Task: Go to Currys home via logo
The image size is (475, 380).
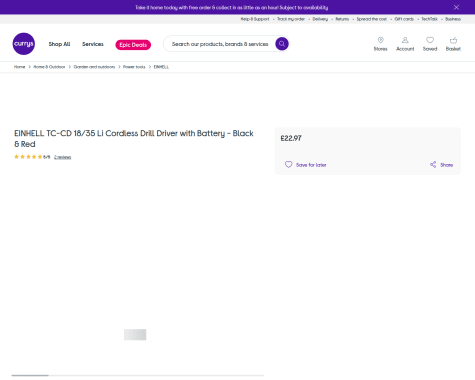Action: [x=24, y=44]
